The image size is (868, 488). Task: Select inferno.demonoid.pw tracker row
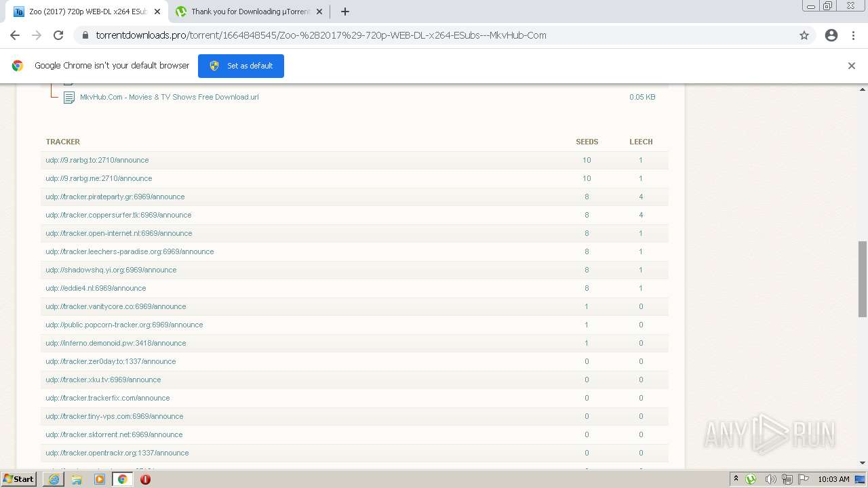[355, 343]
